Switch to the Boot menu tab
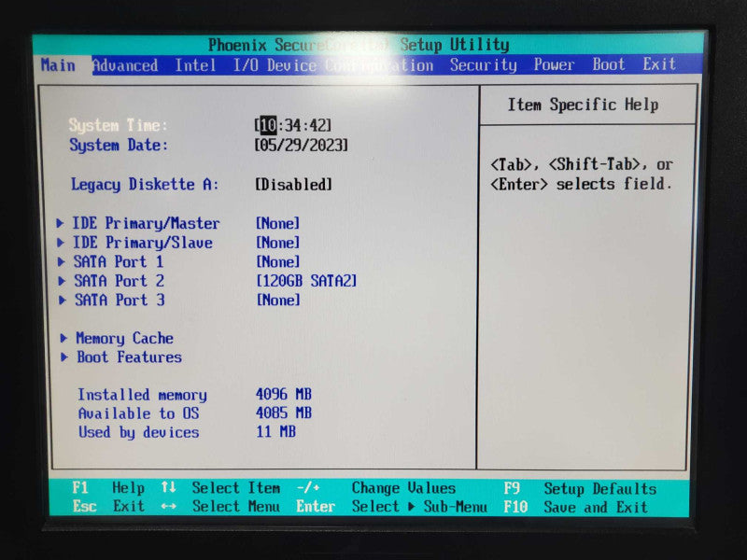This screenshot has width=747, height=560. pyautogui.click(x=609, y=64)
